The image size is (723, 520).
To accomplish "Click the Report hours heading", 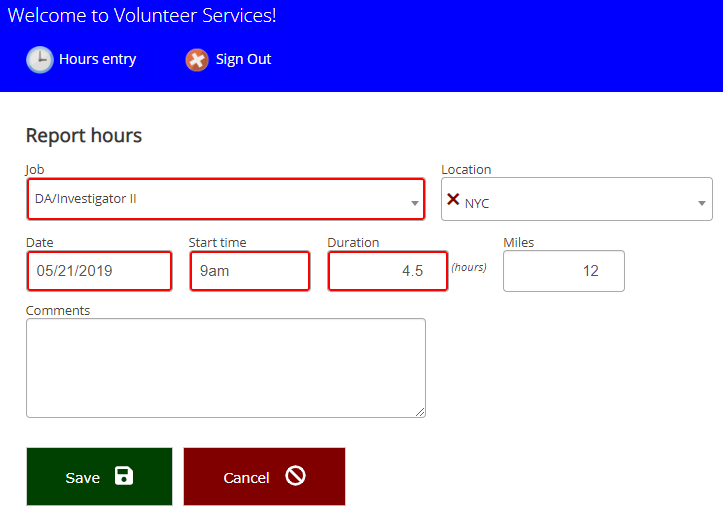I will (84, 135).
